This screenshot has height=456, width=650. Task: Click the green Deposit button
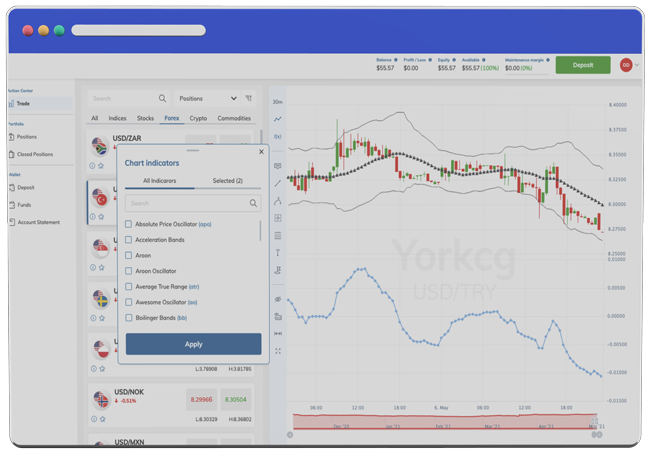pos(583,65)
